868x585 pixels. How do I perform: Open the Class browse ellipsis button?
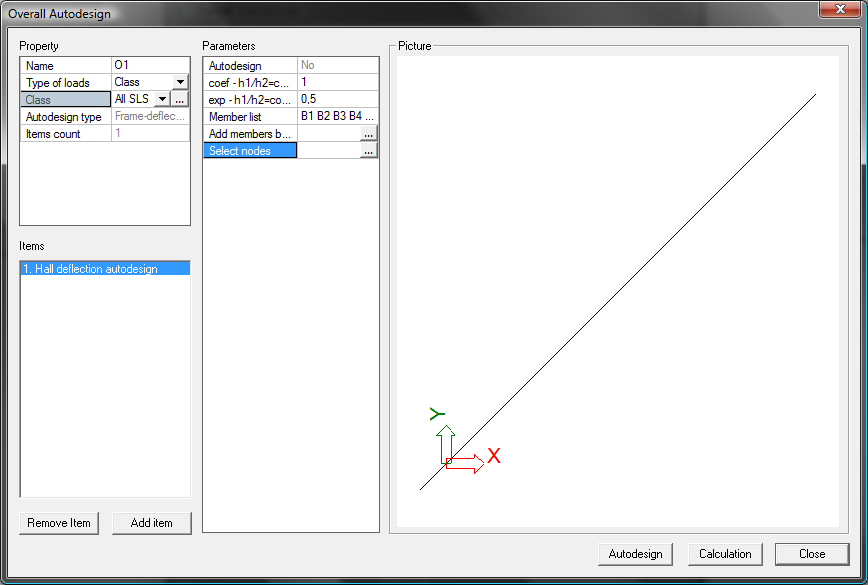[x=179, y=100]
